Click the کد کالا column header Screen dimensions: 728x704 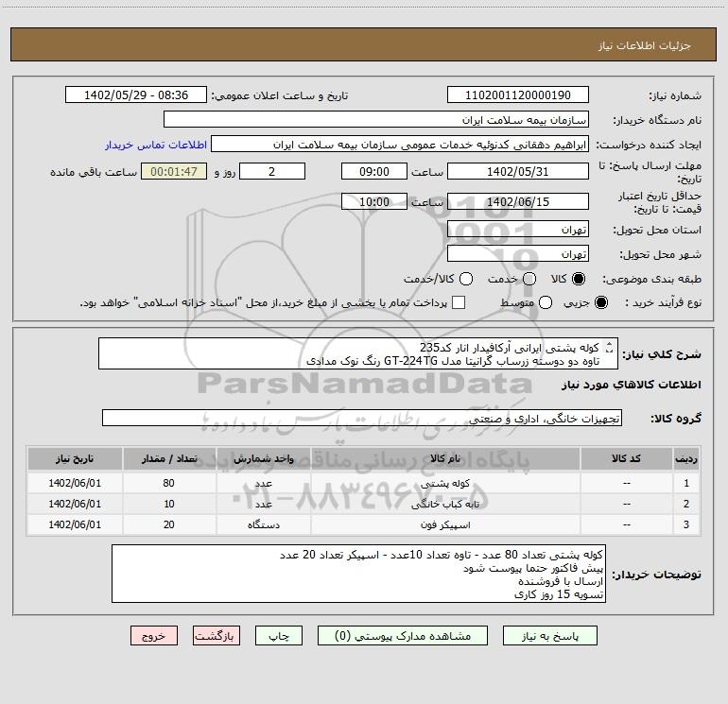click(626, 458)
